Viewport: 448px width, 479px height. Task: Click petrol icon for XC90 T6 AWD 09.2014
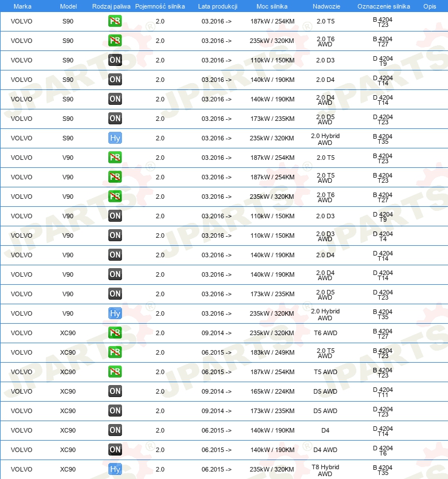[x=115, y=333]
